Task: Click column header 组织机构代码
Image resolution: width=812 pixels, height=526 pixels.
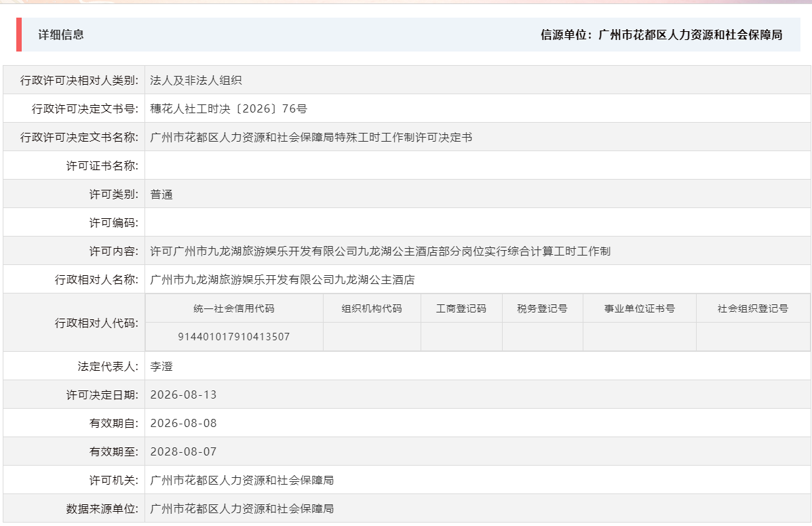Action: [x=372, y=308]
